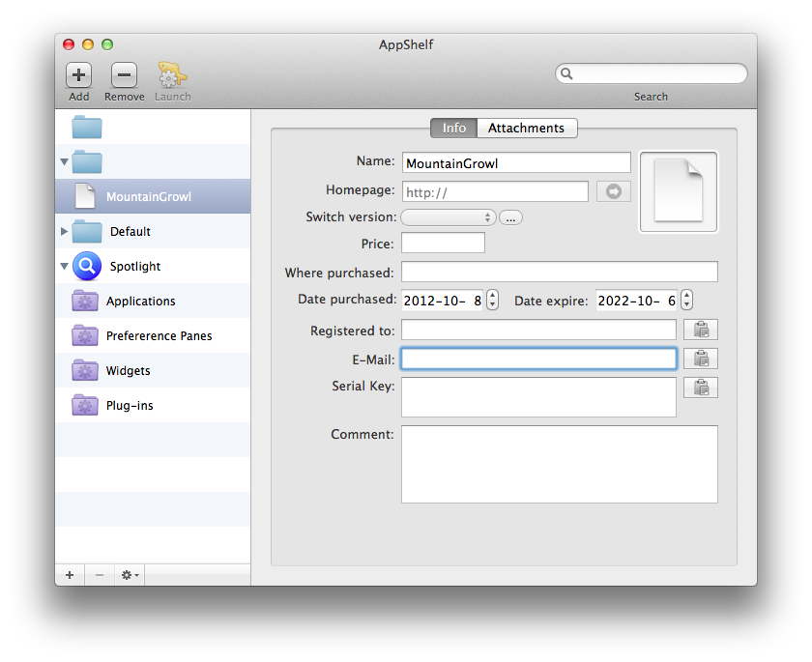Click the Name field containing MountainGrowl
Viewport: 812px width, 662px height.
point(516,163)
